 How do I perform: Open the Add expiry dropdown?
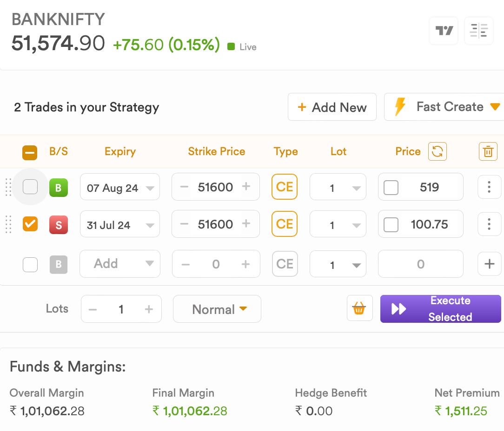(x=120, y=264)
